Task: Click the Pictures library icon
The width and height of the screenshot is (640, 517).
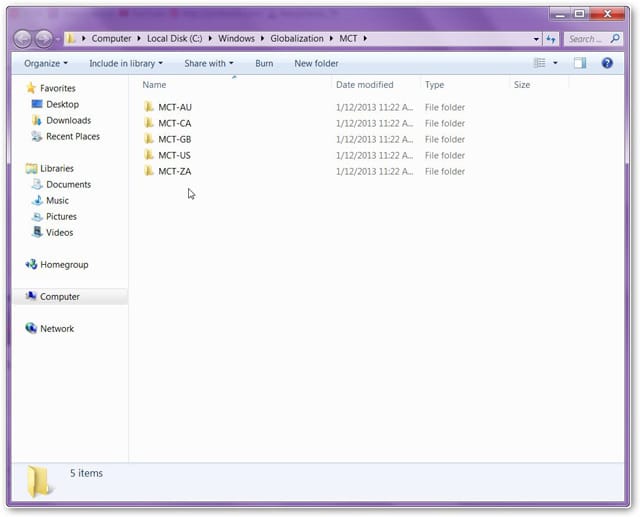Action: [37, 216]
